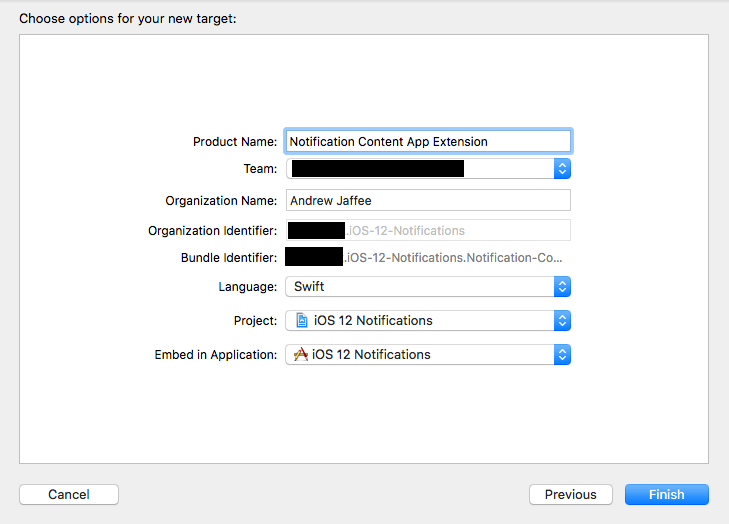Expand Embed in Application popup arrows

pos(562,355)
